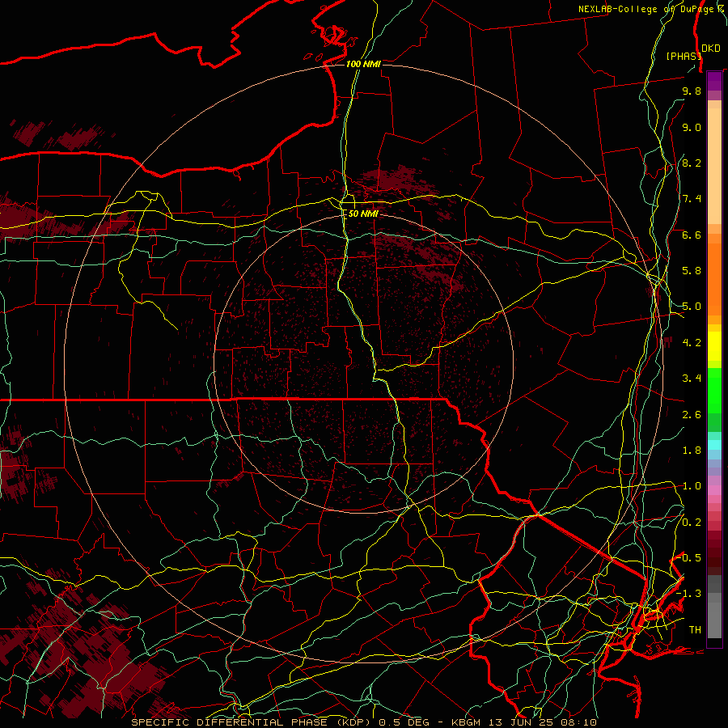
Task: Select the 5.0 value on the color scale
Action: (x=692, y=307)
